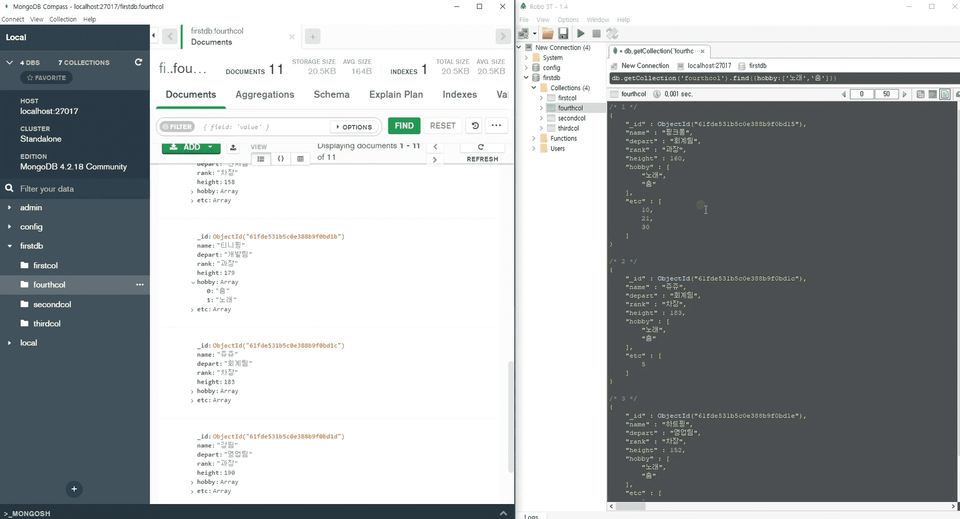Open Compass Connect menu

(x=13, y=19)
